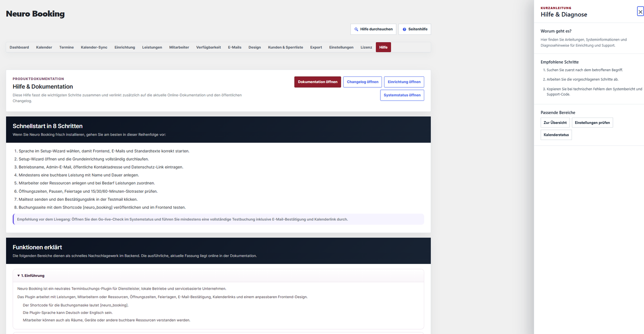The height and width of the screenshot is (334, 644).
Task: Click Einrichtung öffnen button
Action: click(404, 82)
